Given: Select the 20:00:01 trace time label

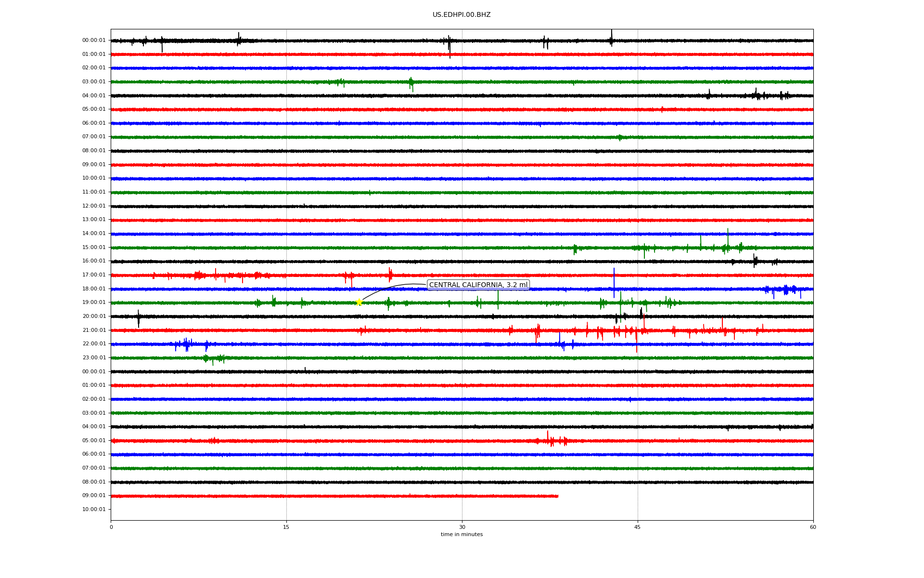Looking at the screenshot, I should (94, 316).
